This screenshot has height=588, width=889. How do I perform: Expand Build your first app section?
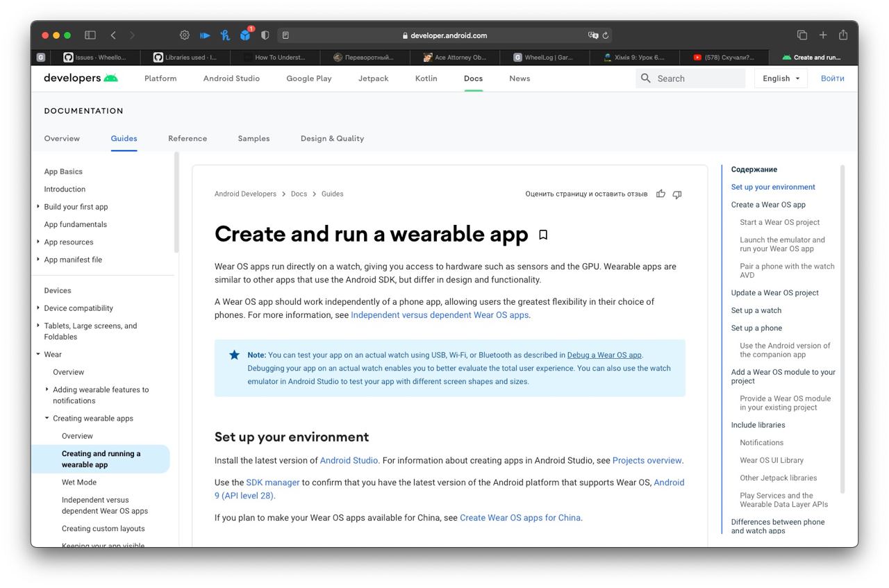click(x=38, y=206)
